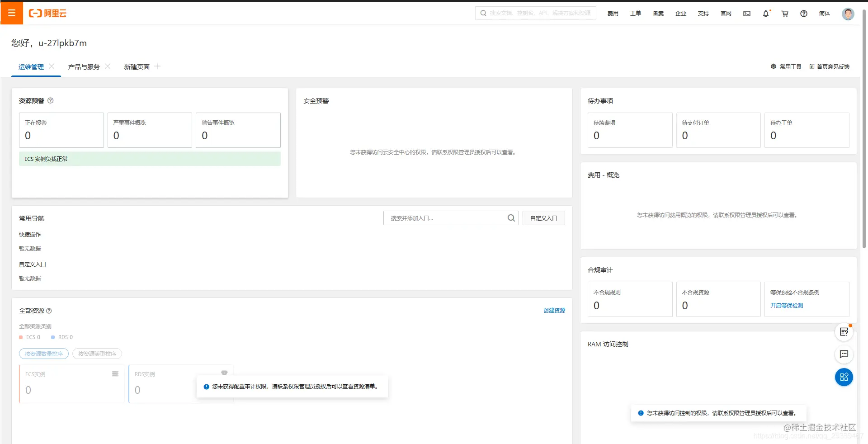Open the hamburger navigation menu
This screenshot has width=868, height=444.
click(12, 13)
